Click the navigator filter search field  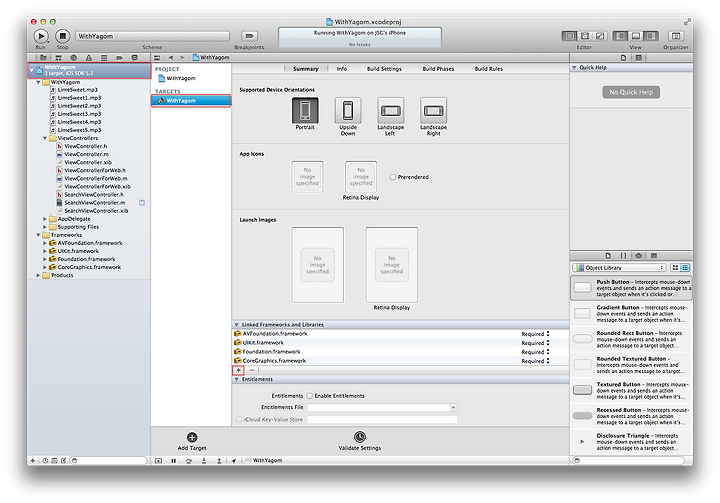point(108,460)
